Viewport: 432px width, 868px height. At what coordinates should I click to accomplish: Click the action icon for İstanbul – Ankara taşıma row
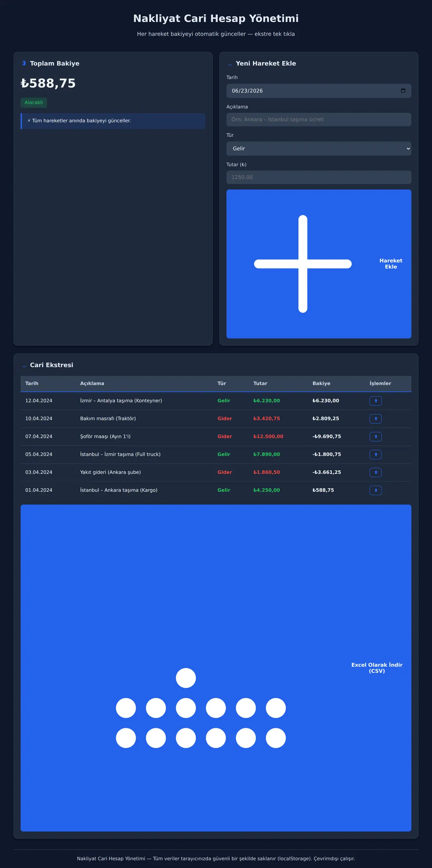375,490
